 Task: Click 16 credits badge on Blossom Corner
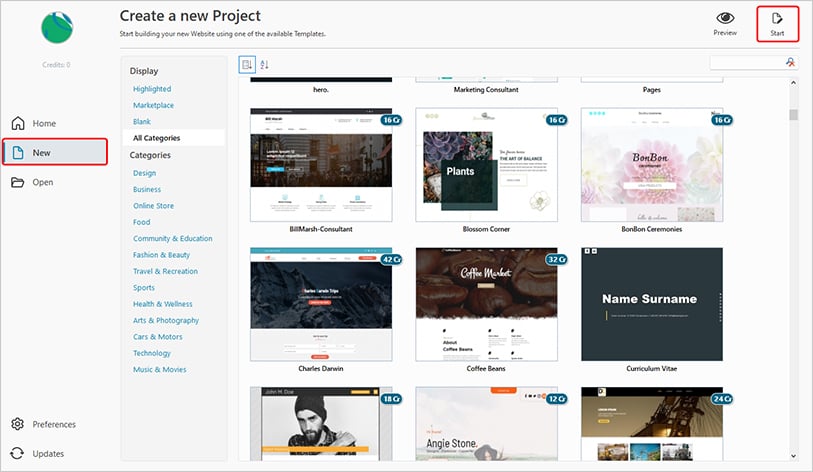click(557, 120)
